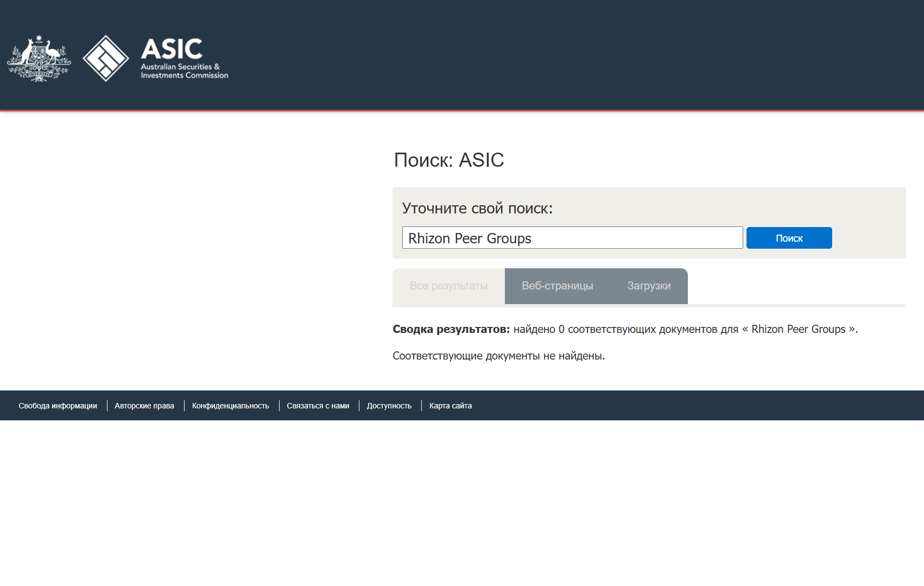Click the Уточните свой поиск label
The image size is (924, 586).
pos(477,209)
